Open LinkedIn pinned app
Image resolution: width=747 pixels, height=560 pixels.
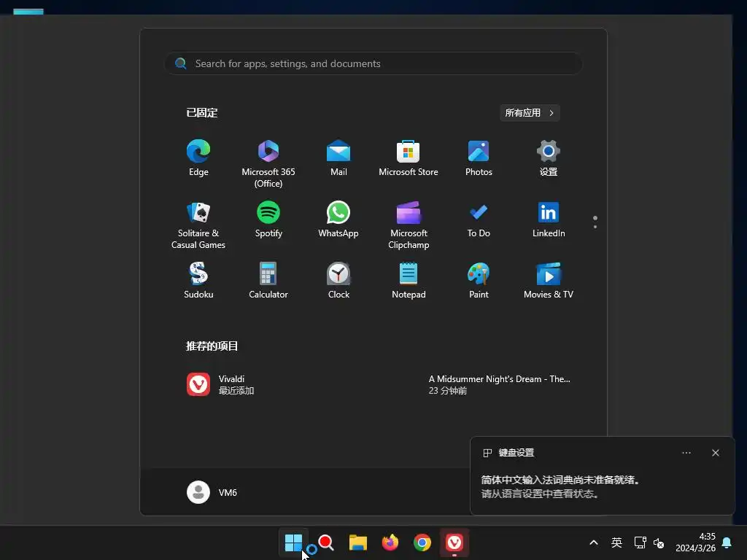click(549, 220)
